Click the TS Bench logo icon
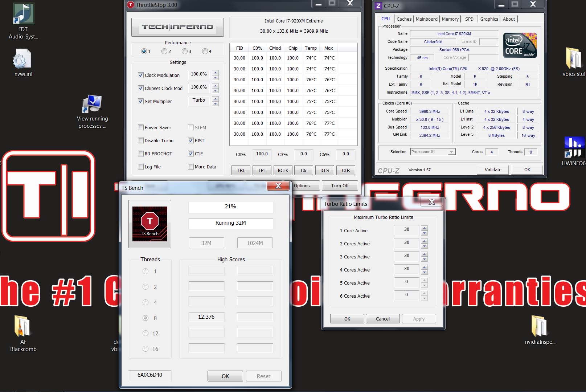586x392 pixels. pos(150,224)
